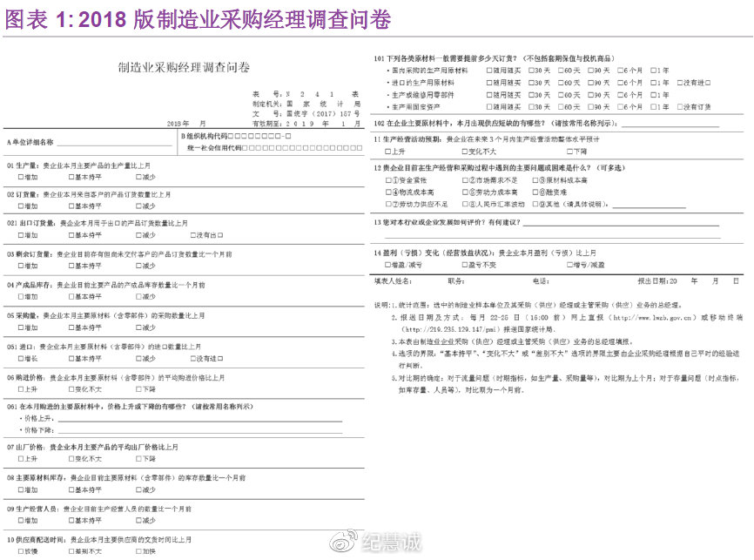
Task: Check 减少 for question 04 产成品库存
Action: pos(138,295)
